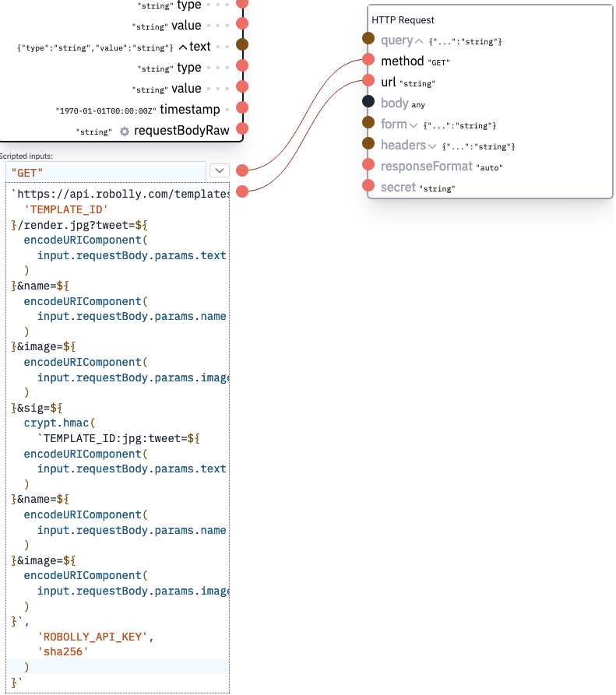The width and height of the screenshot is (616, 695).
Task: Click into the "GET" scripted input field
Action: tap(106, 172)
